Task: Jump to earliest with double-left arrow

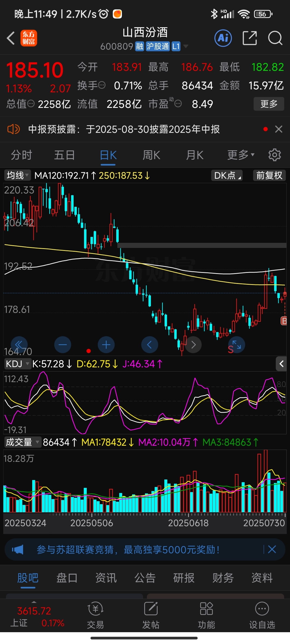Action: pyautogui.click(x=19, y=345)
